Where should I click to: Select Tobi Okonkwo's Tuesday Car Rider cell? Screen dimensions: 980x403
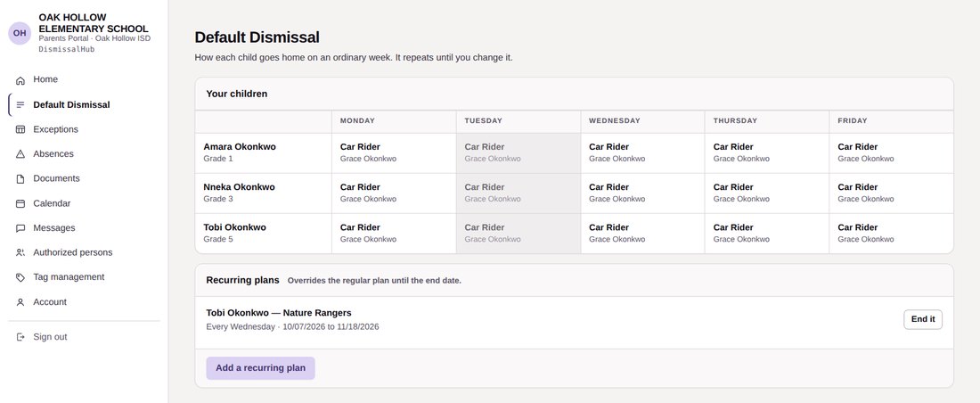coord(519,234)
